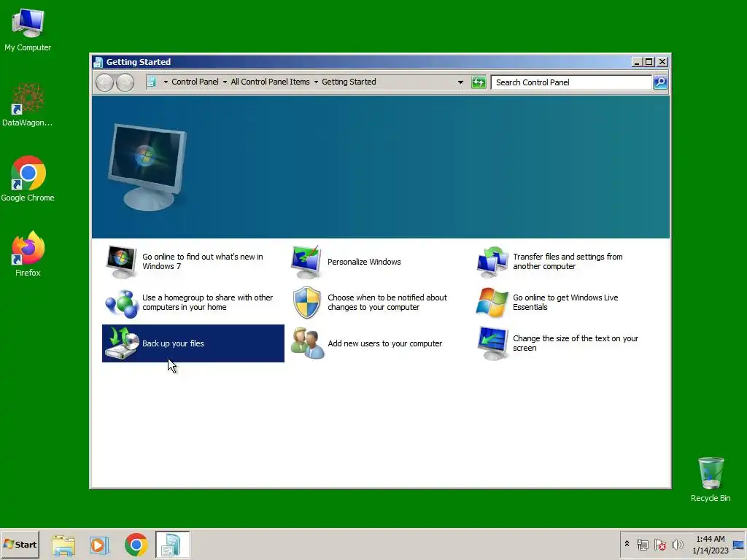The height and width of the screenshot is (560, 747).
Task: Click the network tray icon
Action: (643, 544)
